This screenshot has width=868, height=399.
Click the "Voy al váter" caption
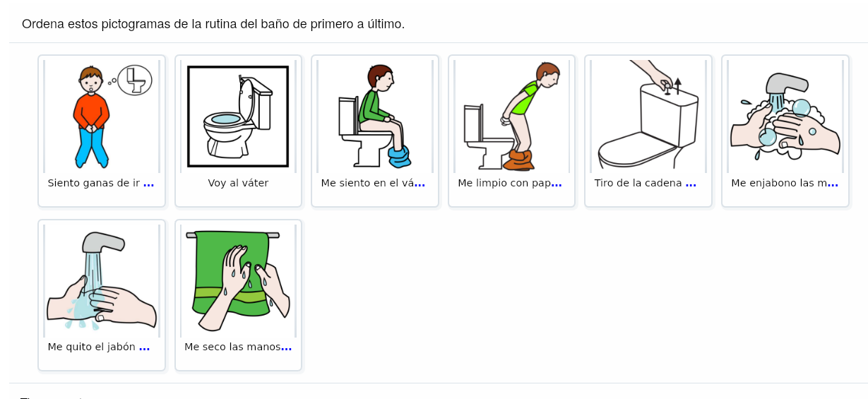pyautogui.click(x=238, y=183)
